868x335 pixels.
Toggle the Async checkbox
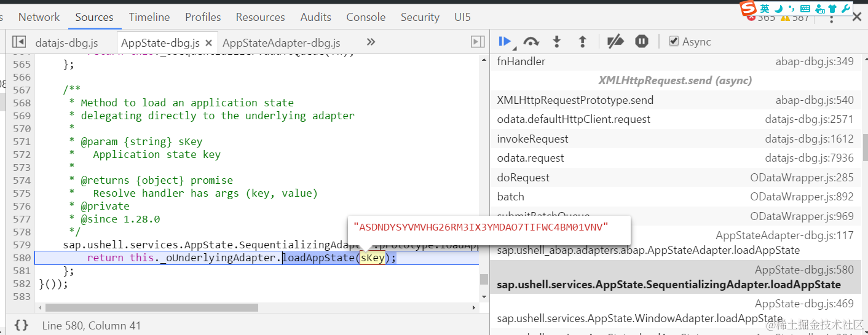pos(674,41)
